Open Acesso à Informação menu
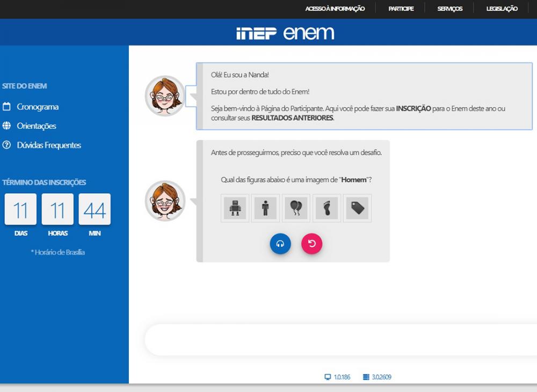Screen dimensions: 537x392 [335, 9]
